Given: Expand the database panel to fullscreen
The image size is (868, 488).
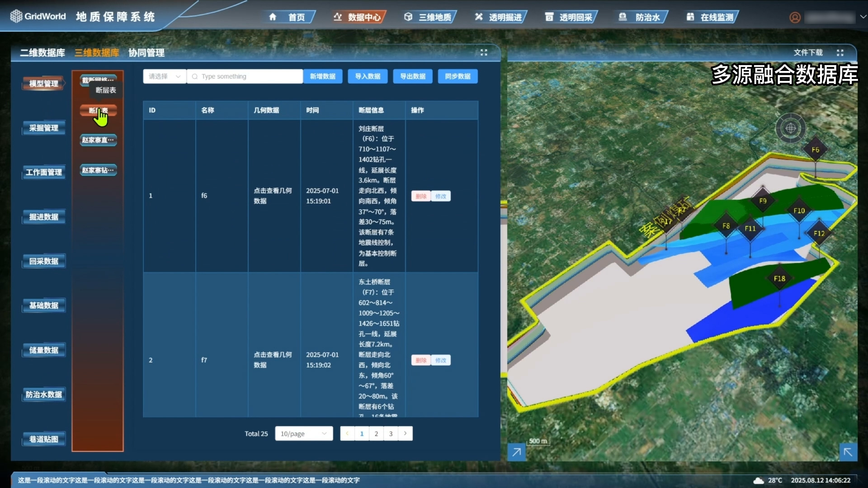Looking at the screenshot, I should pyautogui.click(x=484, y=52).
